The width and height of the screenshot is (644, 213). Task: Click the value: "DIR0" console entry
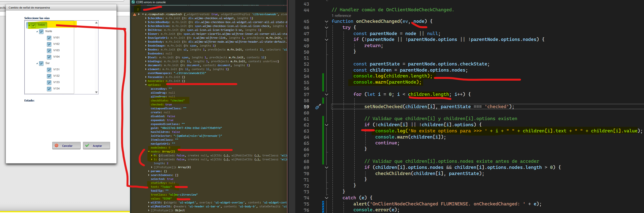tap(161, 199)
